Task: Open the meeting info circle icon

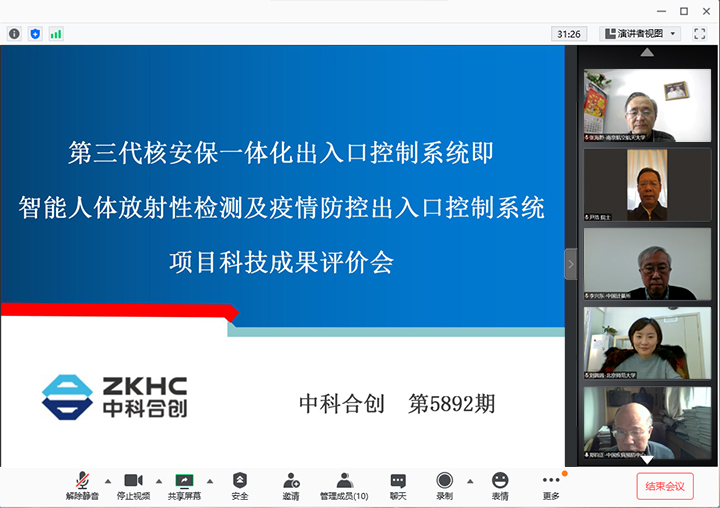Action: 14,34
